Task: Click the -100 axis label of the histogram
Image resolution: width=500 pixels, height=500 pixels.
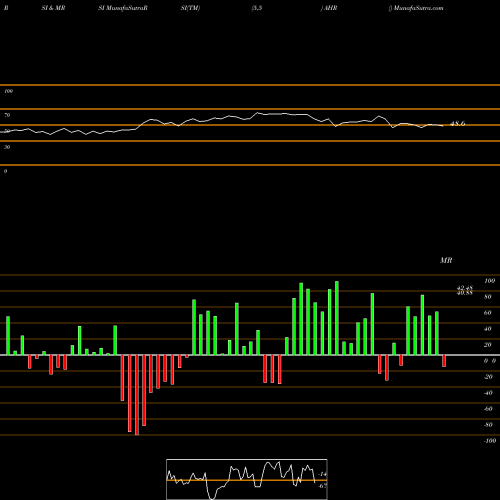Action: (x=490, y=441)
